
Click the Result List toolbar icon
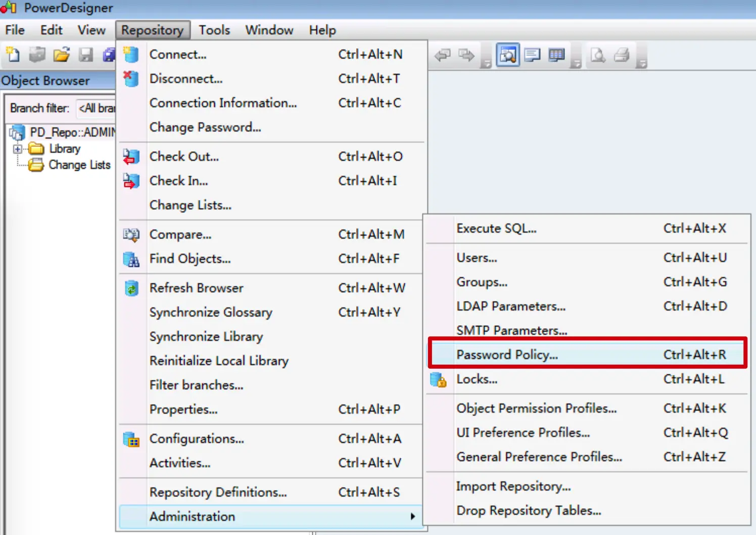[556, 55]
